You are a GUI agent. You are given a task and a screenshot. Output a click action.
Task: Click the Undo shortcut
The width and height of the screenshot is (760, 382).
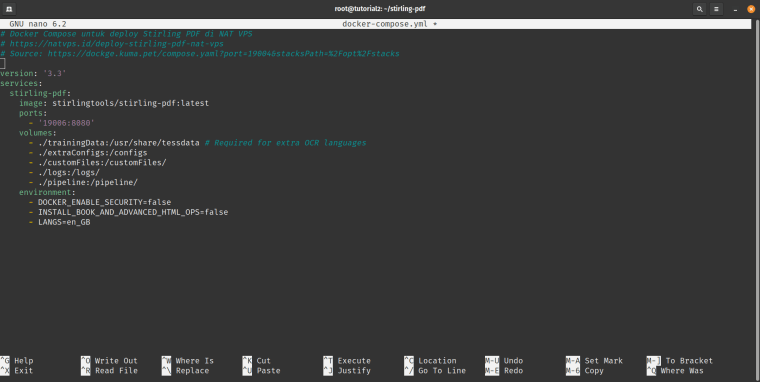click(504, 361)
